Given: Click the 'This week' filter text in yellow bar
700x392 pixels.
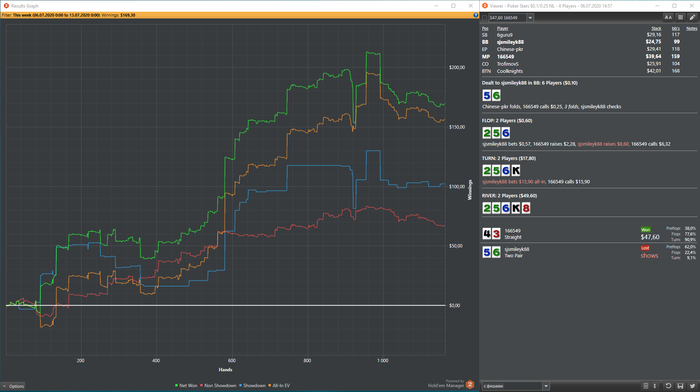Looking at the screenshot, I should pyautogui.click(x=22, y=15).
